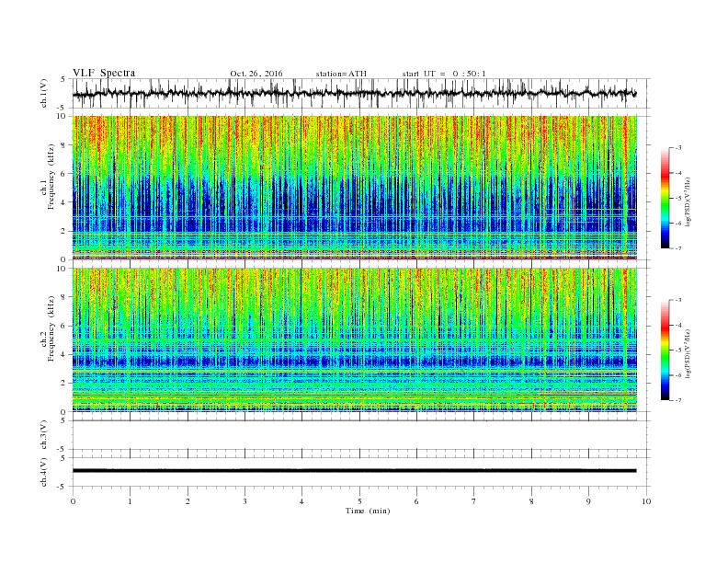Click the "-5" label on ch.1 colorbar
Screen dimensions: 728x563
pos(678,199)
